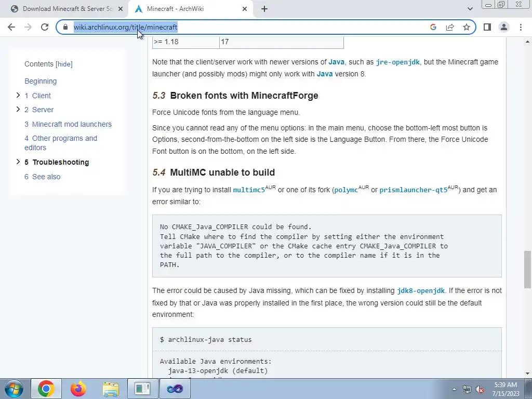
Task: Open Minecraft mod launchers section
Action: (x=68, y=124)
